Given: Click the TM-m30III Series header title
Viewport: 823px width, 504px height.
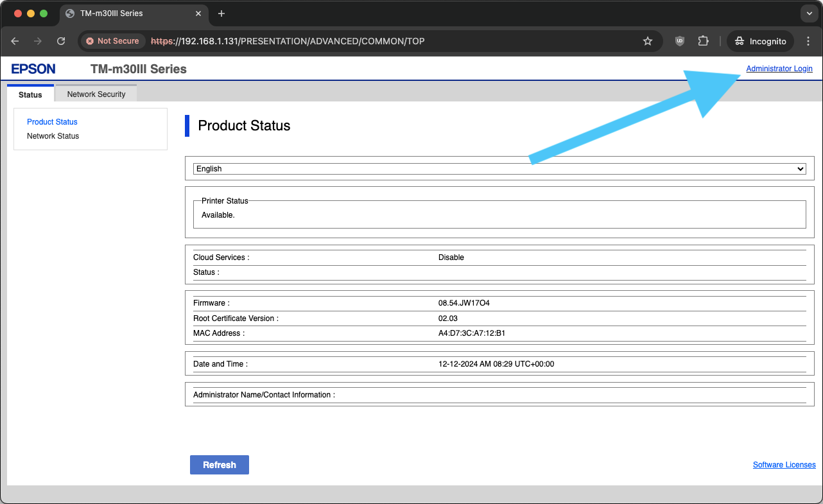Looking at the screenshot, I should click(x=139, y=69).
